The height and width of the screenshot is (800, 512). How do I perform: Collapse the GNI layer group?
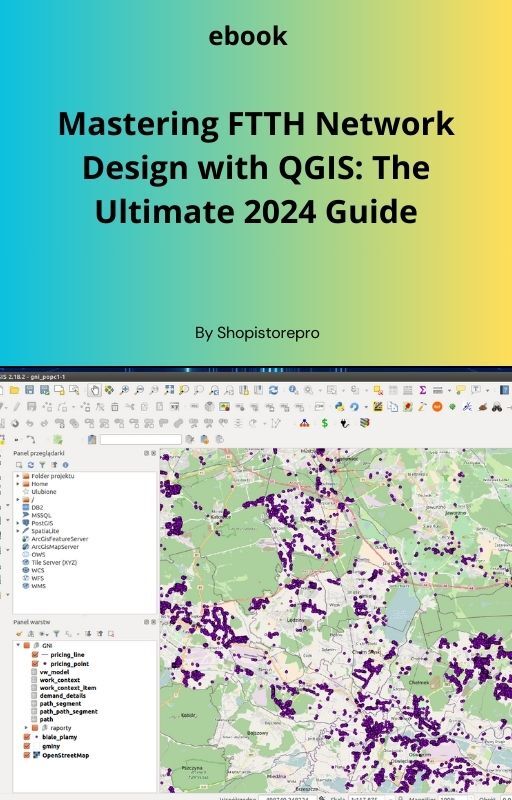coord(18,645)
